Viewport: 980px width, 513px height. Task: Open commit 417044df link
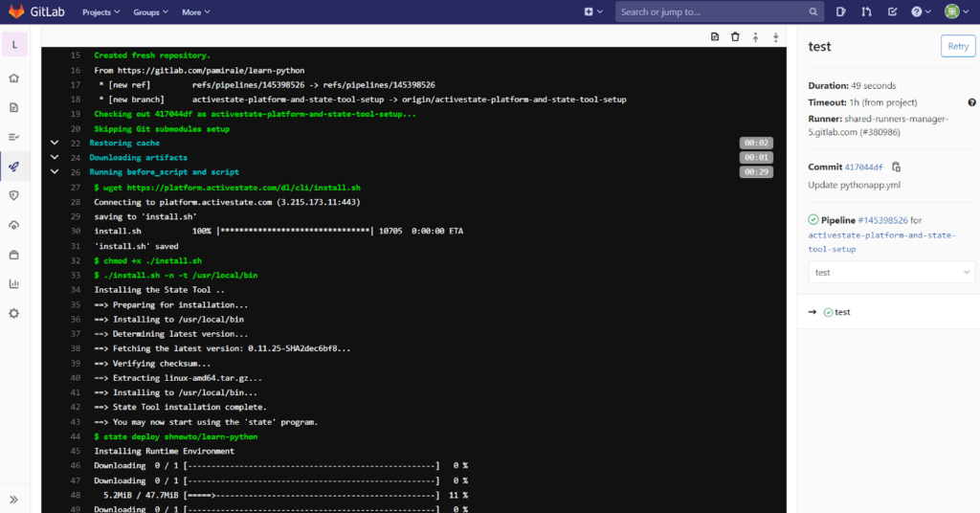864,167
